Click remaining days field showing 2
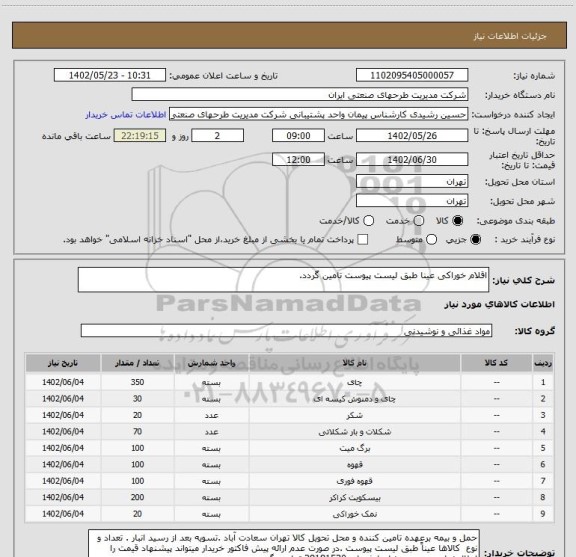Image resolution: width=576 pixels, height=557 pixels. [x=217, y=136]
